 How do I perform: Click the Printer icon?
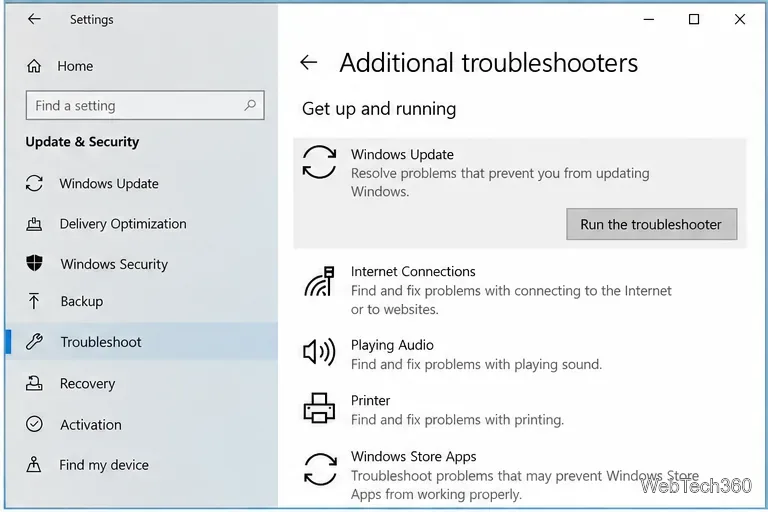click(x=319, y=408)
